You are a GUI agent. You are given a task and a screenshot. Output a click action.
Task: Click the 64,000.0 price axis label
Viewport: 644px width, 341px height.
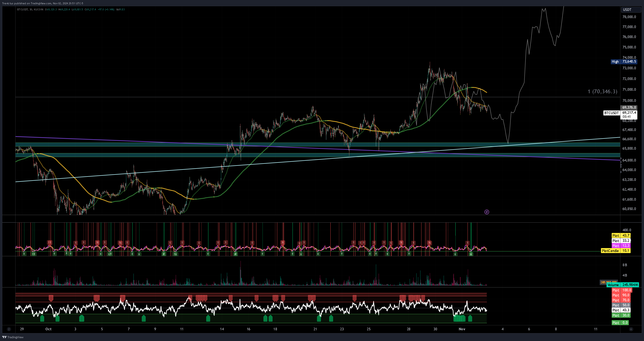(629, 170)
